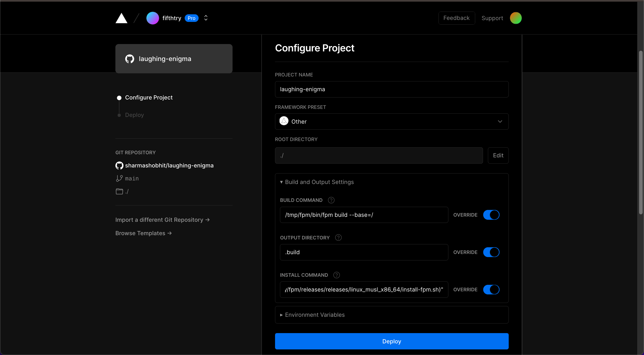Screen dimensions: 644x355
Task: Click the Root Directory field
Action: [x=379, y=155]
